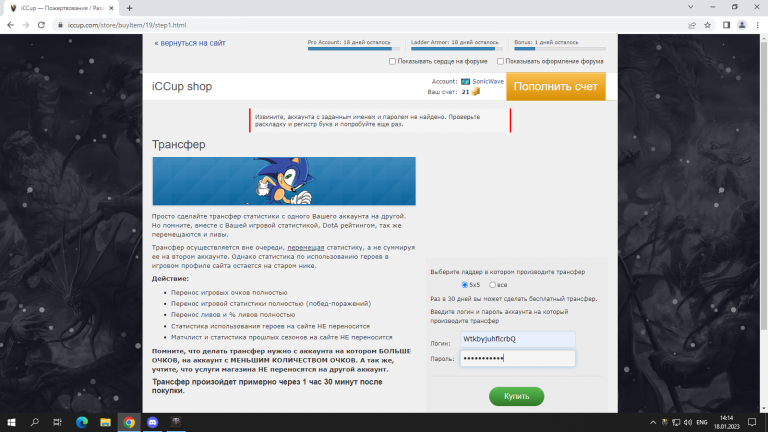Screen dimensions: 768x432
Task: Open Task View on the taskbar
Action: (57, 422)
